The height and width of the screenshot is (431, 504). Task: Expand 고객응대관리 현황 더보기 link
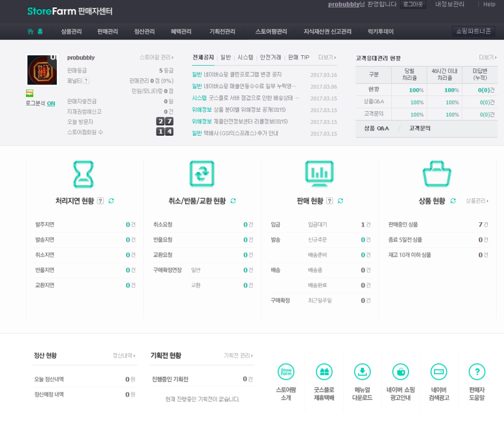tap(488, 57)
